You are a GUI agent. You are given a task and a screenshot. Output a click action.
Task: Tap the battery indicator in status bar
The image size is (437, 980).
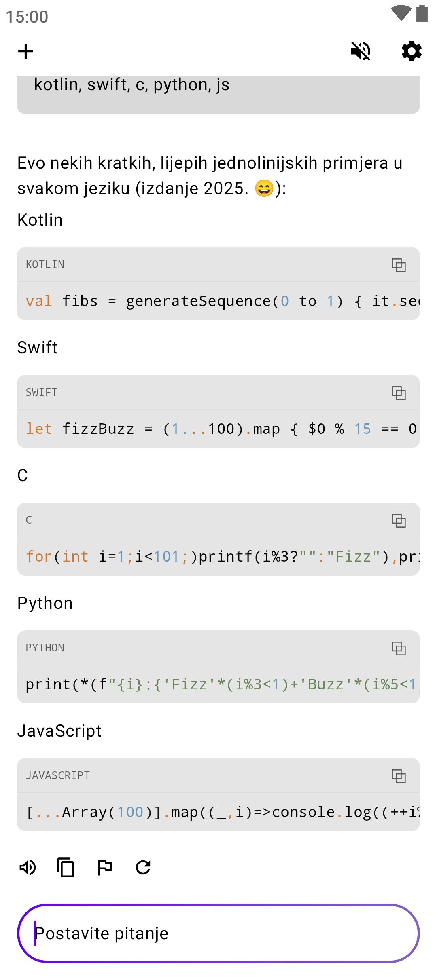[422, 14]
